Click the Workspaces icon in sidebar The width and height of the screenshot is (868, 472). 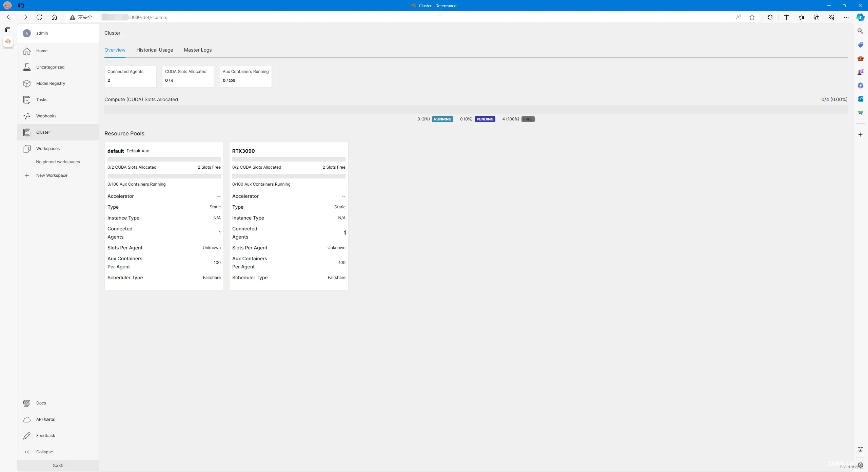point(27,148)
